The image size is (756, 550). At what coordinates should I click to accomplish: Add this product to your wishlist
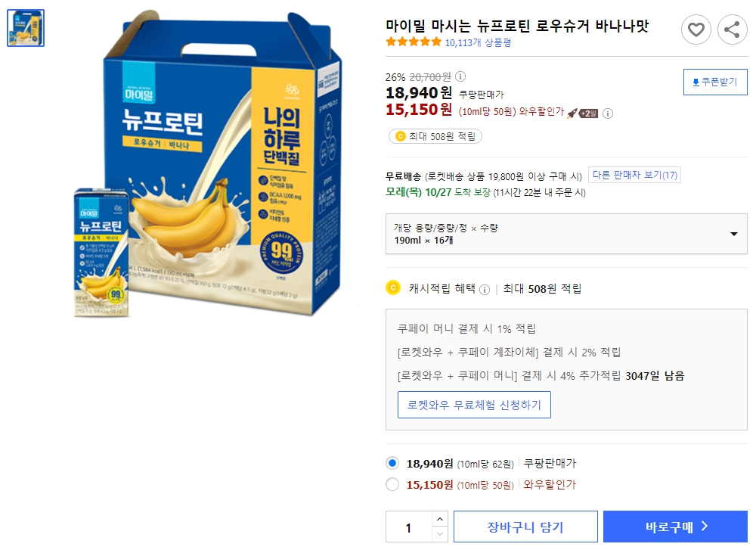click(696, 30)
